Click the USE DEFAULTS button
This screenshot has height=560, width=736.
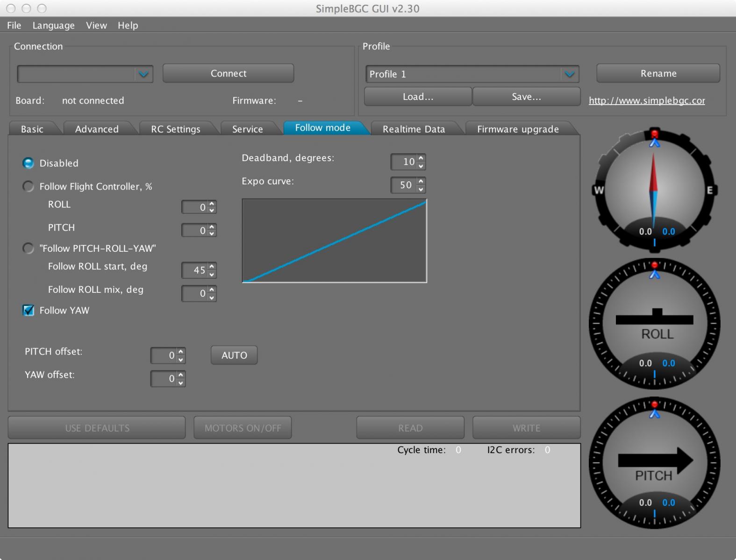pos(97,428)
